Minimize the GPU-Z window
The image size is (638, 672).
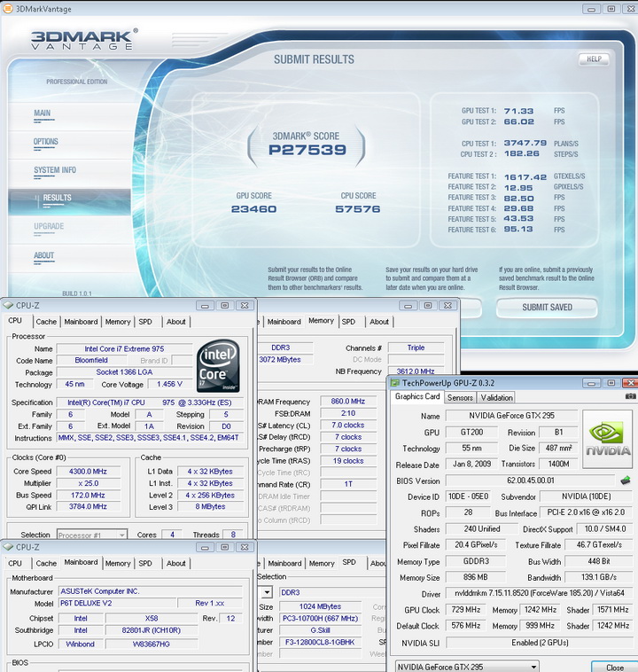591,383
